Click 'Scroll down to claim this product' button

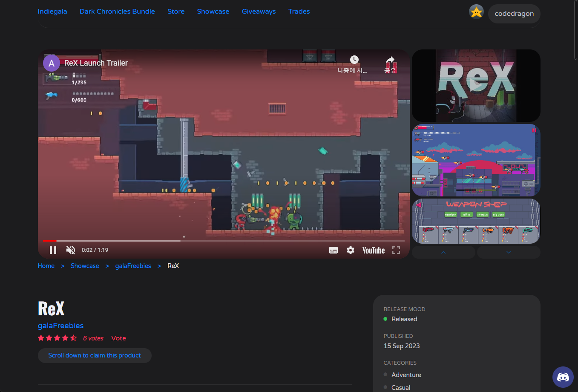[x=95, y=355]
